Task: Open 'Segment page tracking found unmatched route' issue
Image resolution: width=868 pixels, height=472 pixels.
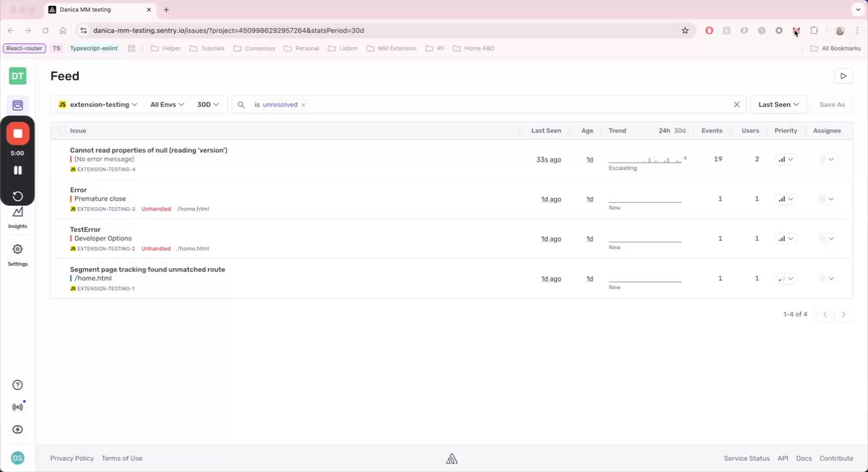Action: (x=148, y=269)
